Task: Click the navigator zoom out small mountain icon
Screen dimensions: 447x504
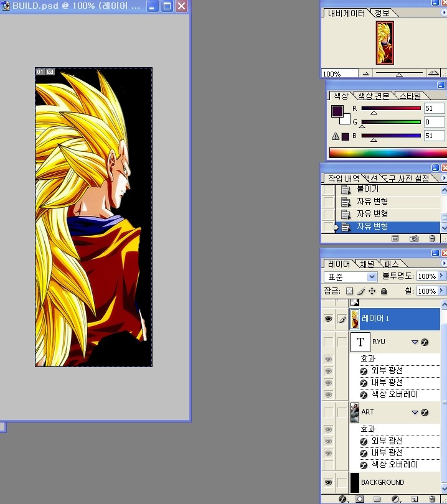Action: coord(365,73)
